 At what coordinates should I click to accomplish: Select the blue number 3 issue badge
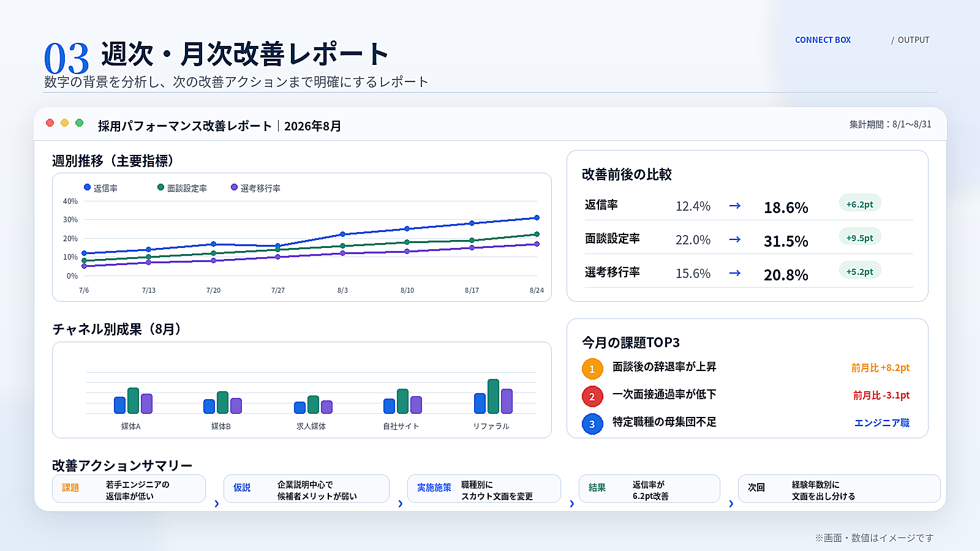coord(592,424)
